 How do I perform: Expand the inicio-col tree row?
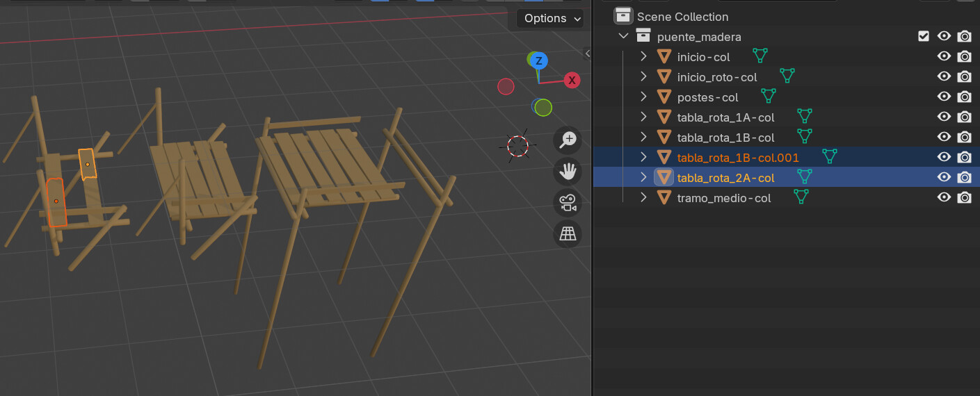click(x=643, y=56)
